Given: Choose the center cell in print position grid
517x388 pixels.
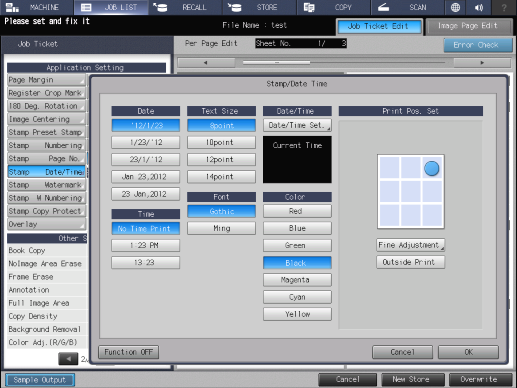Looking at the screenshot, I should (x=411, y=192).
